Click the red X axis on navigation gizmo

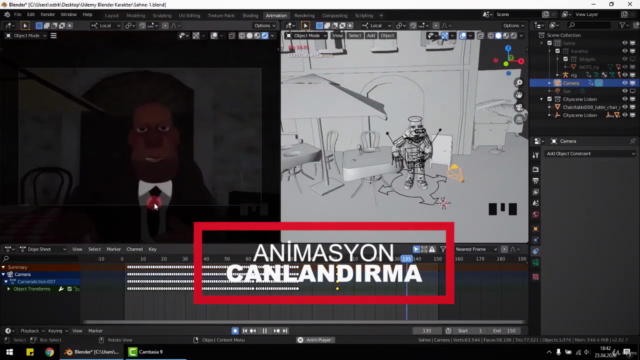[x=521, y=61]
